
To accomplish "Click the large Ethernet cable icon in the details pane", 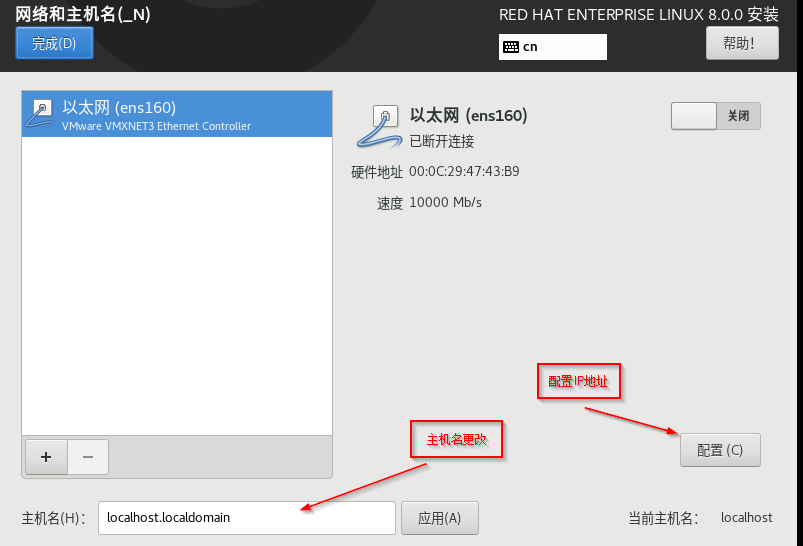I will click(x=379, y=127).
